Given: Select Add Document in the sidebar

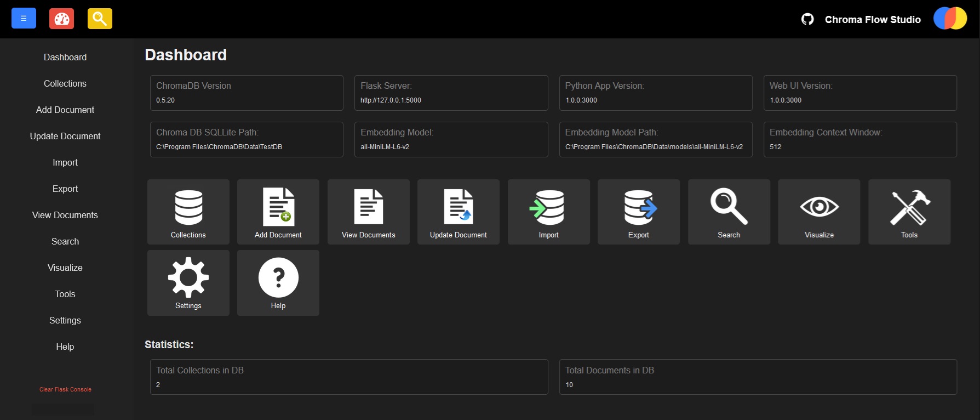Looking at the screenshot, I should coord(65,110).
